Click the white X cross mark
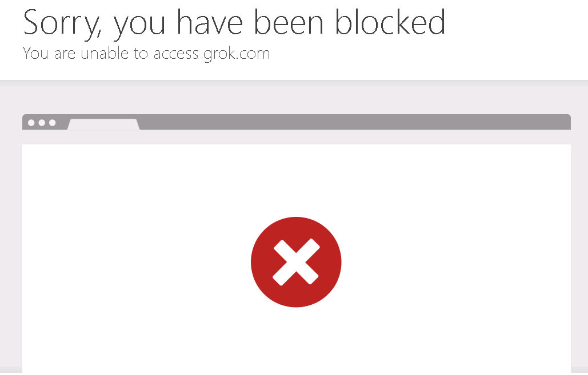588x375 pixels. point(296,262)
